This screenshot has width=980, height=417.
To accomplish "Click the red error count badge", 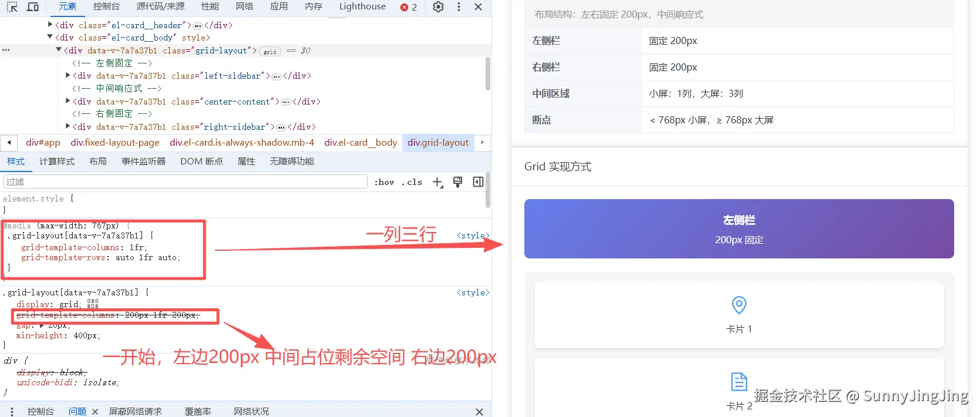I will tap(409, 7).
